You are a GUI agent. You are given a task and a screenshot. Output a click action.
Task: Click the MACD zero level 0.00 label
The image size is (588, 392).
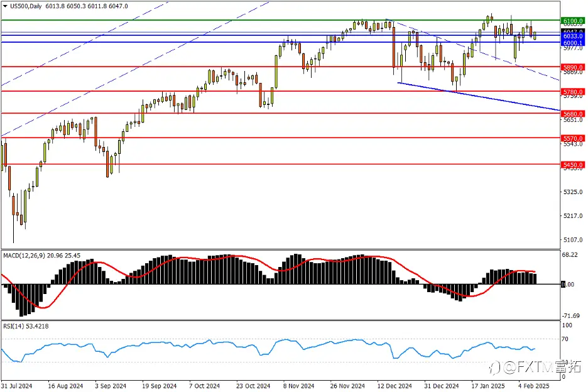pos(568,285)
